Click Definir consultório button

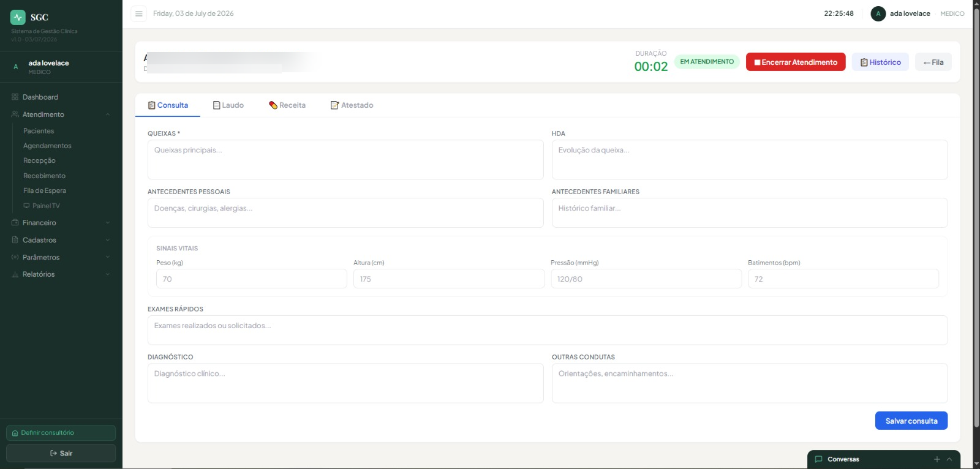61,433
